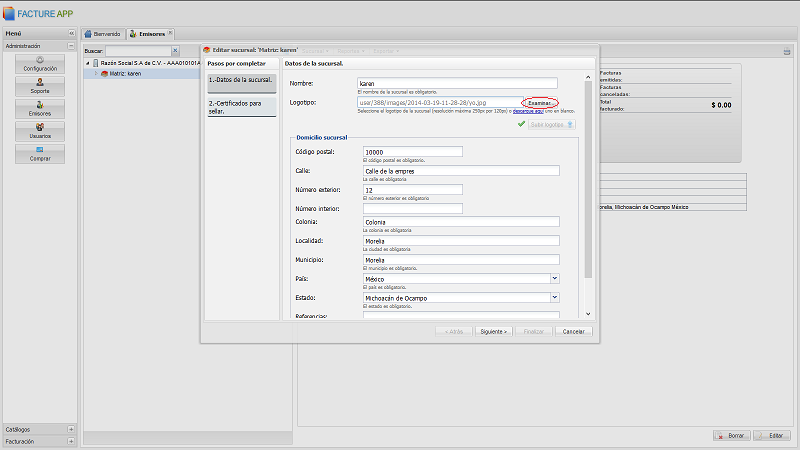Open the Usuarios section
800x450 pixels.
(41, 131)
